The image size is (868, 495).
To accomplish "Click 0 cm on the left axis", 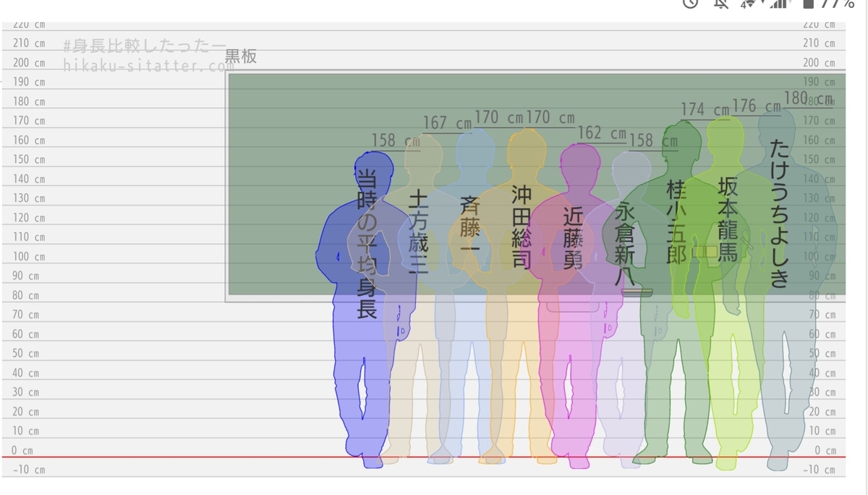I will pos(22,451).
